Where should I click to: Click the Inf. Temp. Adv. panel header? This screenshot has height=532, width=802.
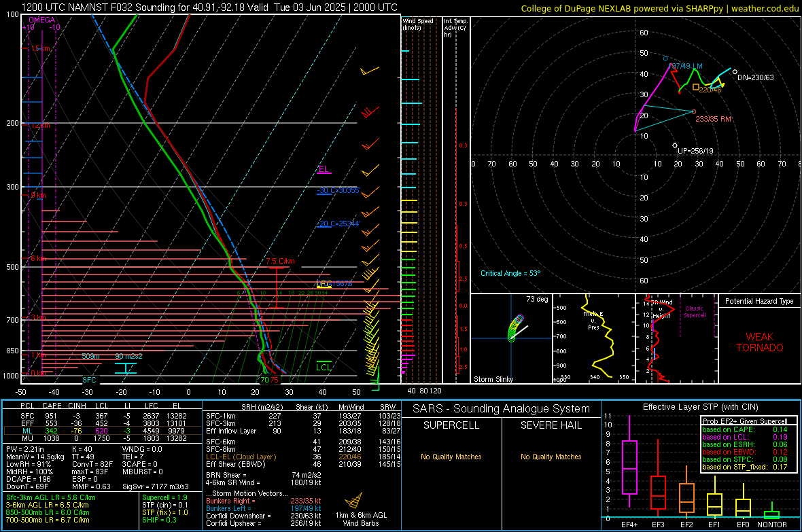pos(455,28)
